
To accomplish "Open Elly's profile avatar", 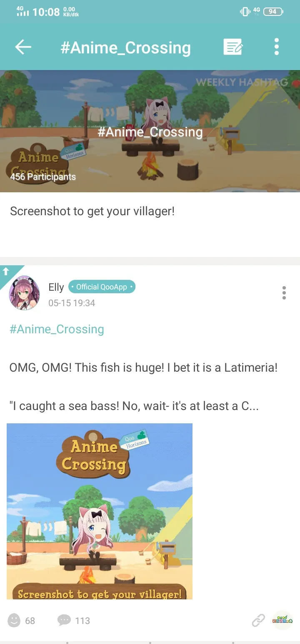I will tap(24, 293).
